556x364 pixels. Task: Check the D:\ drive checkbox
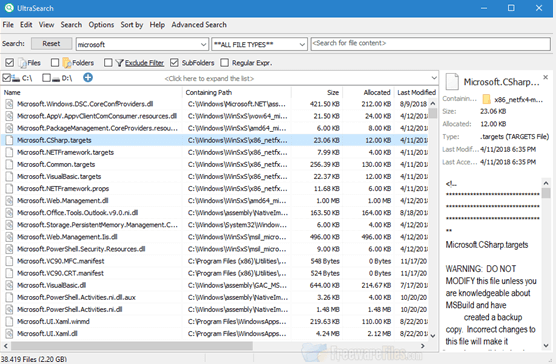(x=46, y=78)
